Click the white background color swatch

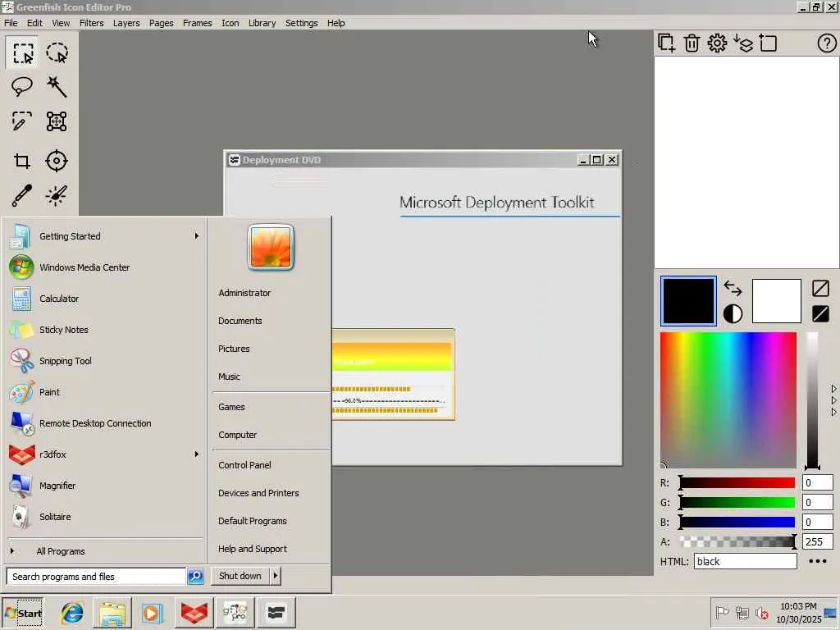pyautogui.click(x=776, y=301)
